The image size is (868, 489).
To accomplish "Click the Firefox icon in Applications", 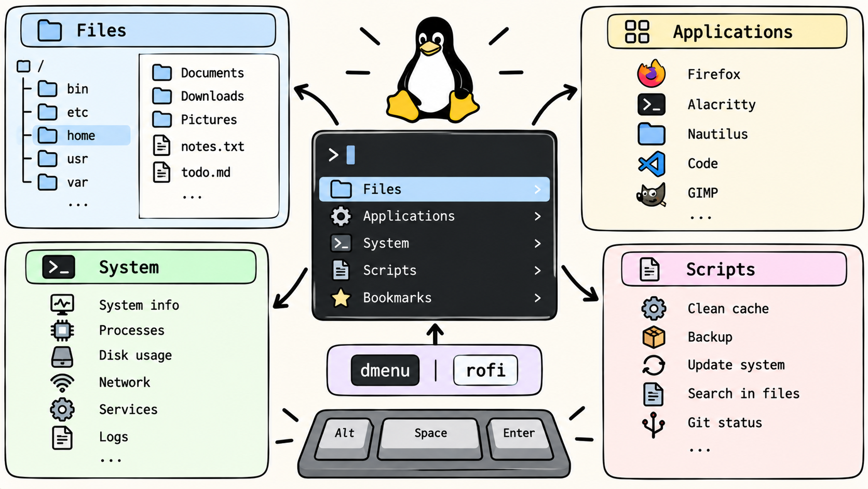I will (652, 73).
